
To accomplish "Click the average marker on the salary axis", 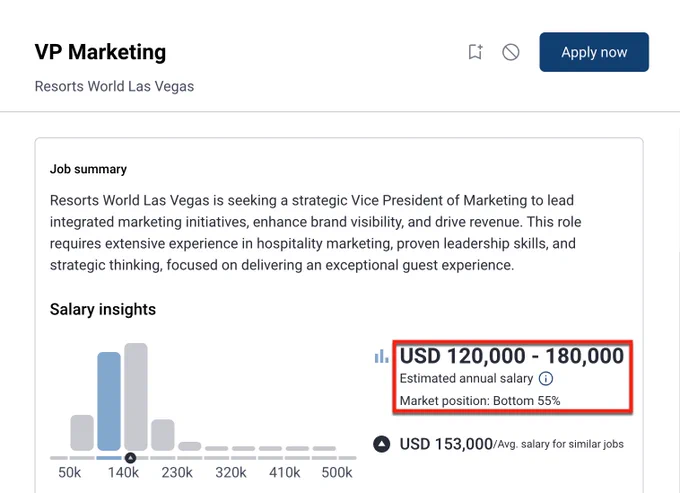I will point(130,457).
